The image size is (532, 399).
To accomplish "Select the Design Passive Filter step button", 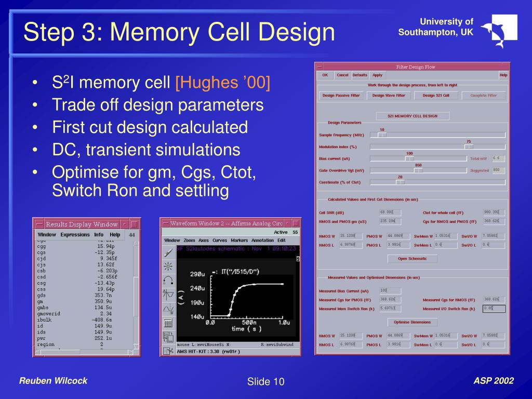I will click(x=341, y=96).
